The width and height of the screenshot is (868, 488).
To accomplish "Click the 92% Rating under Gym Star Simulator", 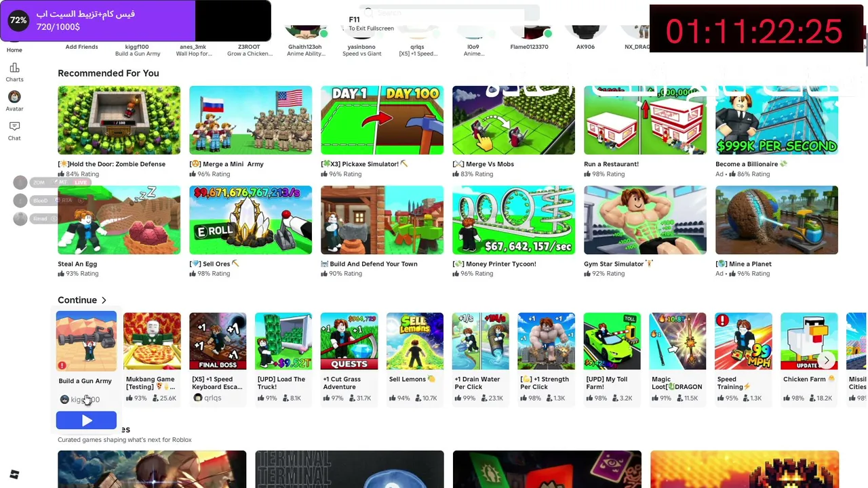I will coord(604,274).
